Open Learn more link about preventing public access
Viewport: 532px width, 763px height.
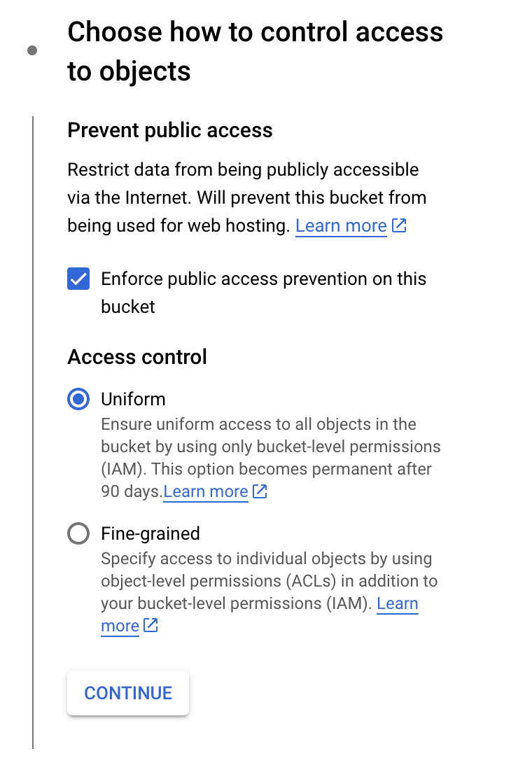[x=341, y=226]
